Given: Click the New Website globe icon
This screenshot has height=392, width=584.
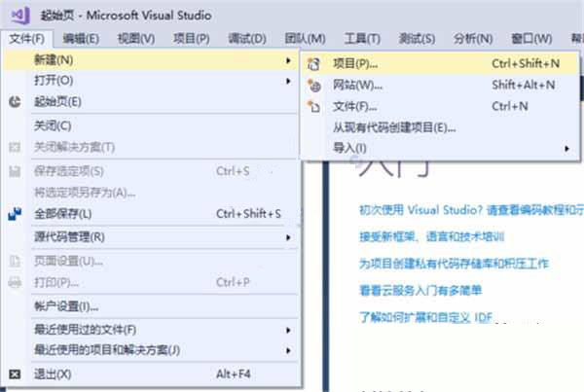Looking at the screenshot, I should coord(313,85).
